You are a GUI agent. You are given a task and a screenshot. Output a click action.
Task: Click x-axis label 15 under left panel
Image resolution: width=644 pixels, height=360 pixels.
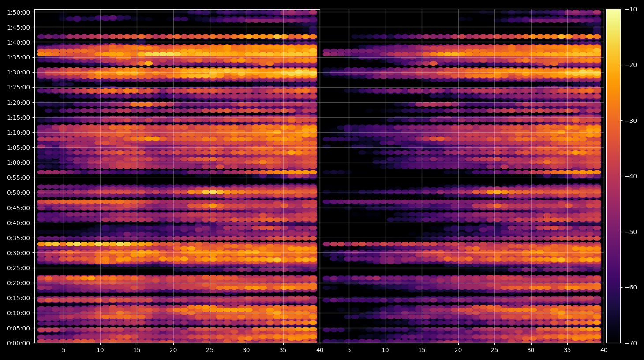pyautogui.click(x=137, y=350)
